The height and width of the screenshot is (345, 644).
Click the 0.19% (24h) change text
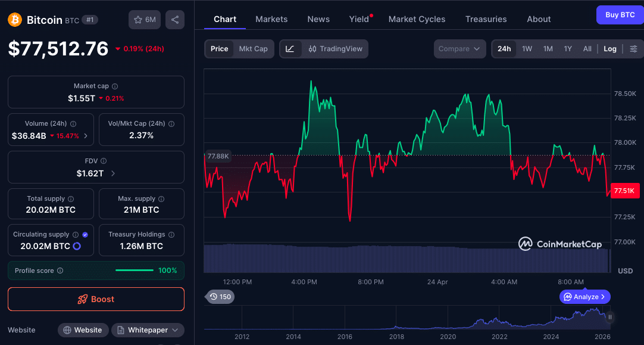click(x=144, y=49)
